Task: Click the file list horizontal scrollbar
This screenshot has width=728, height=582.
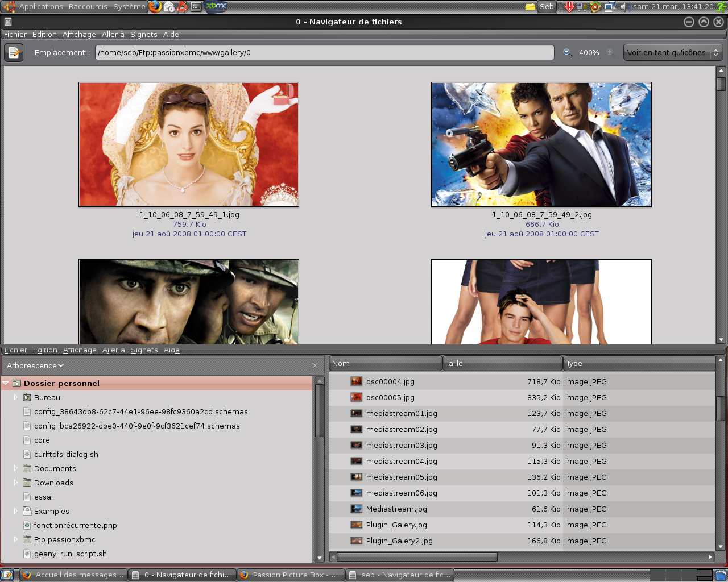Action: tap(522, 557)
